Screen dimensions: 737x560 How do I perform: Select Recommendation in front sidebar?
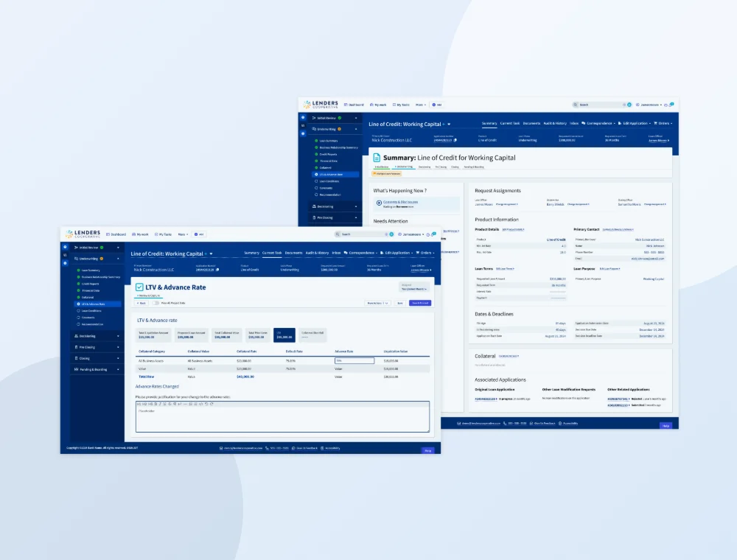tap(91, 324)
